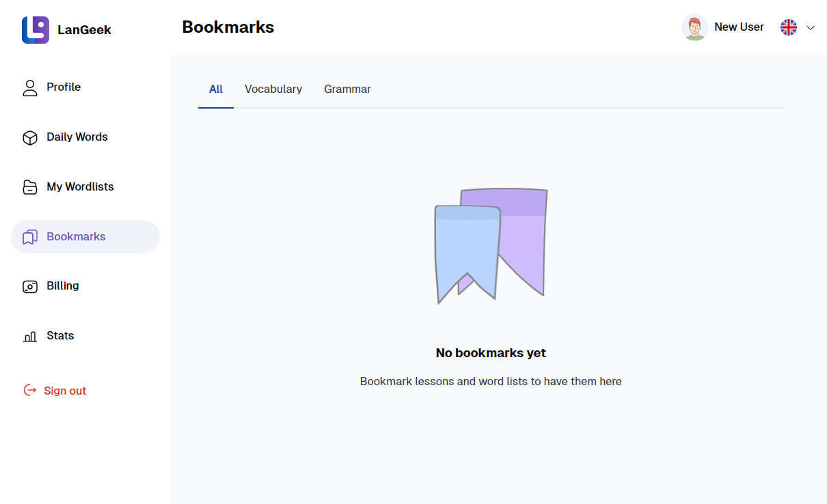Viewport: 827px width, 504px height.
Task: Click the LanGeek brand name text
Action: 84,29
